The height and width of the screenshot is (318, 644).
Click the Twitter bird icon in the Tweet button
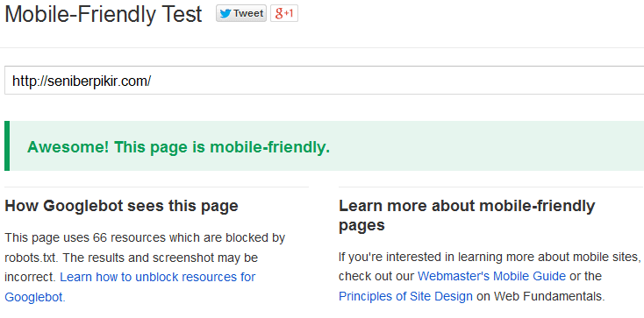point(225,13)
